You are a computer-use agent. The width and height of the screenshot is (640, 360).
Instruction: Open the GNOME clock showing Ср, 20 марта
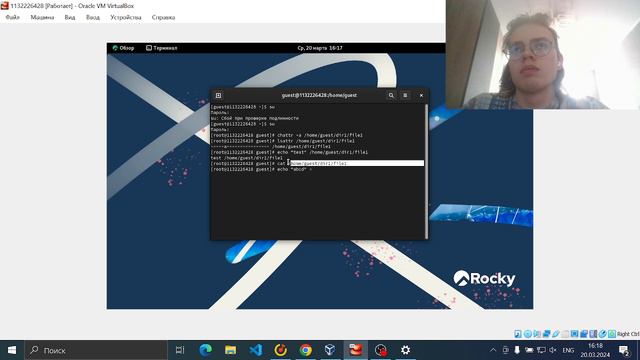(x=320, y=48)
